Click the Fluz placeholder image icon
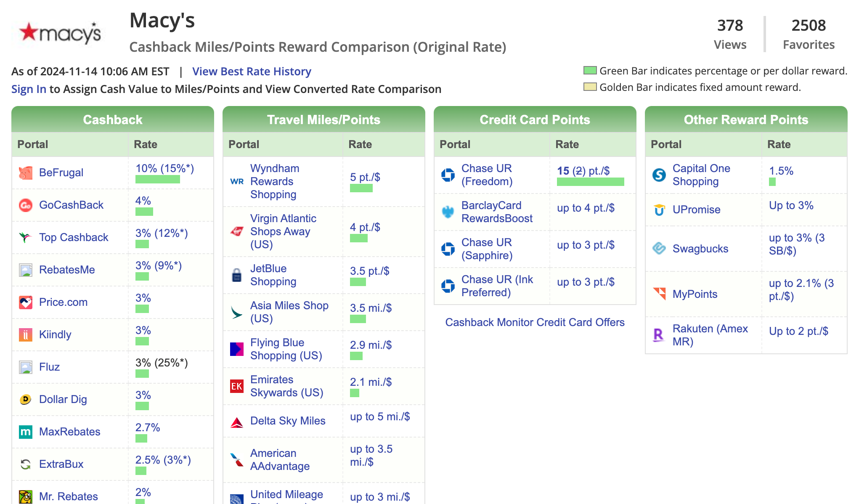Image resolution: width=859 pixels, height=504 pixels. point(26,367)
